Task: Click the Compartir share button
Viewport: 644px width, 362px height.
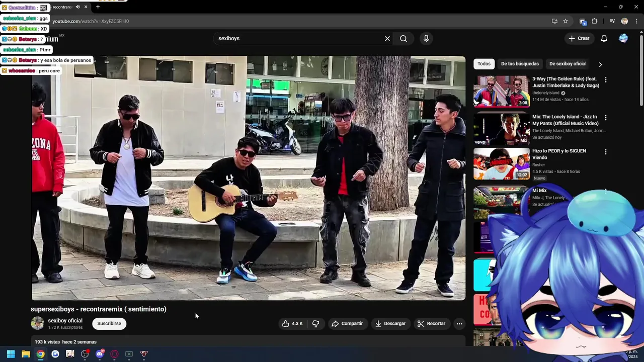Action: pyautogui.click(x=347, y=324)
